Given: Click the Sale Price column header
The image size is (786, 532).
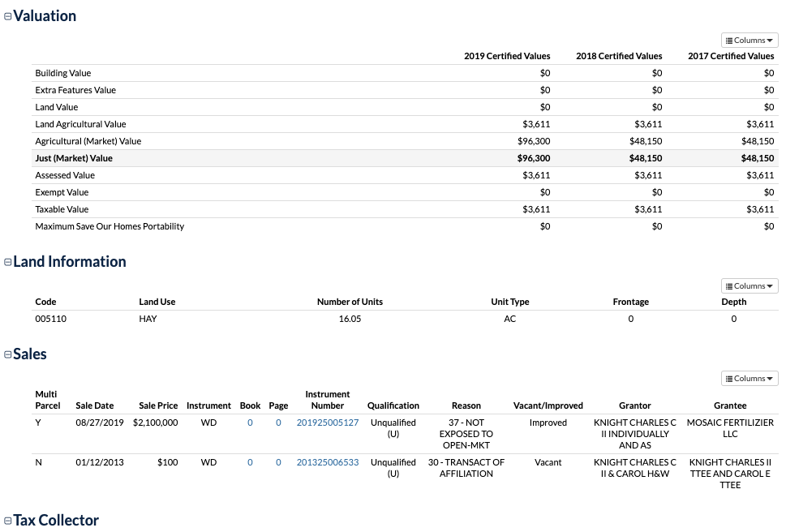Looking at the screenshot, I should (158, 405).
